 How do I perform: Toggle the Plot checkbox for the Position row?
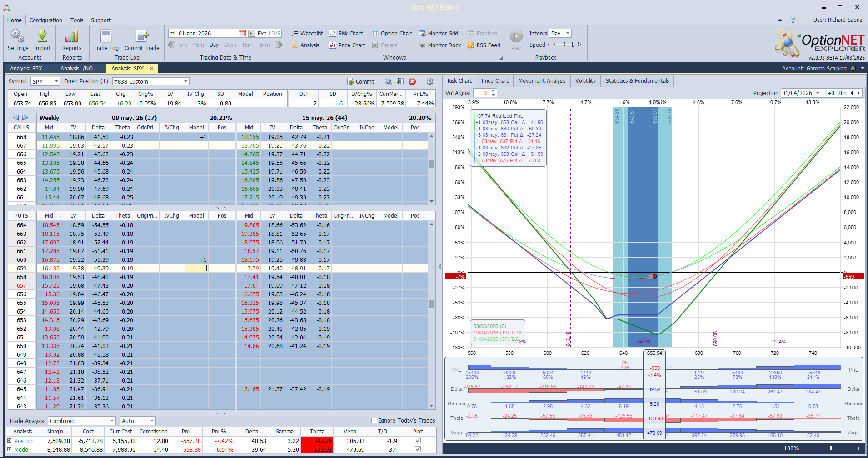[x=417, y=440]
